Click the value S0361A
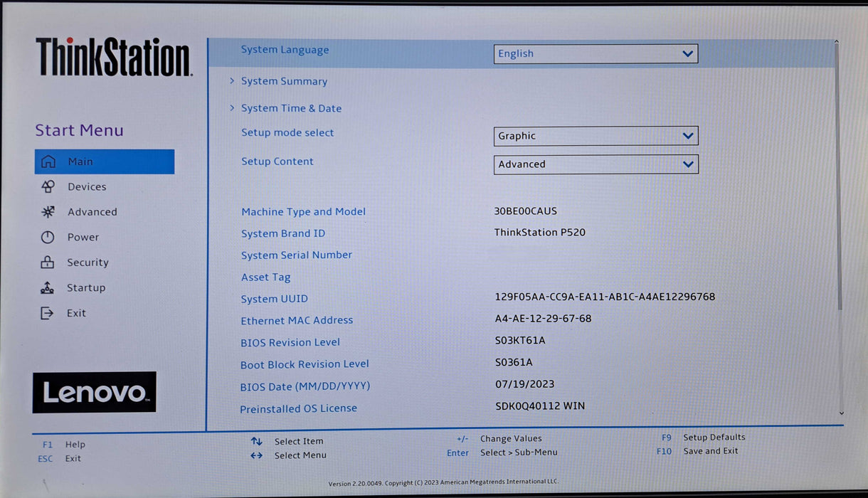Screen dimensions: 868x498 click(514, 362)
